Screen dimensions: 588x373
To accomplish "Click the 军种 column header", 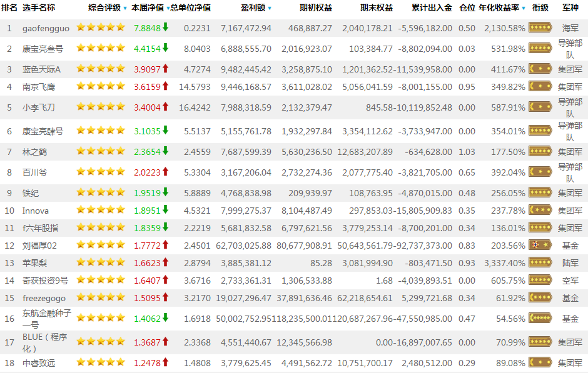I will (x=570, y=7).
